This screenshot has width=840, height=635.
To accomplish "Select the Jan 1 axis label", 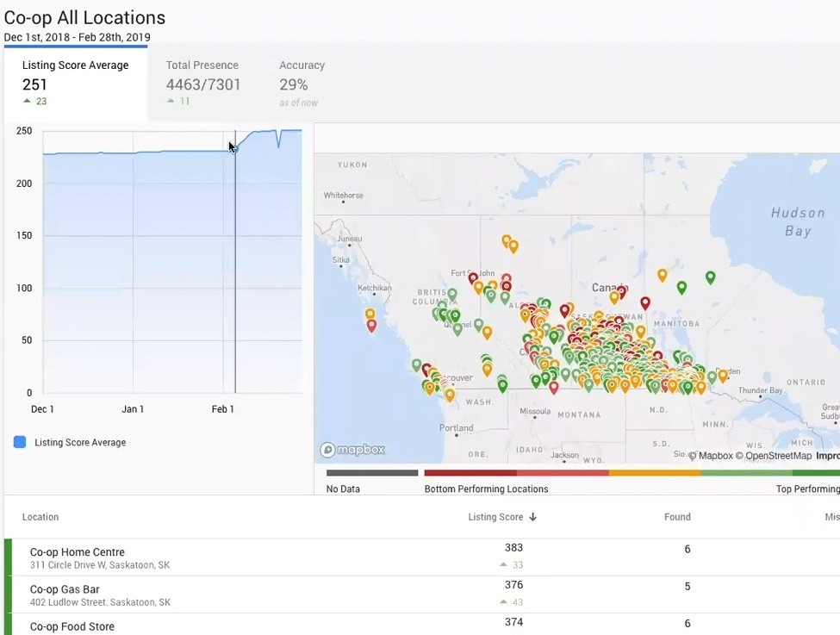I will tap(133, 409).
